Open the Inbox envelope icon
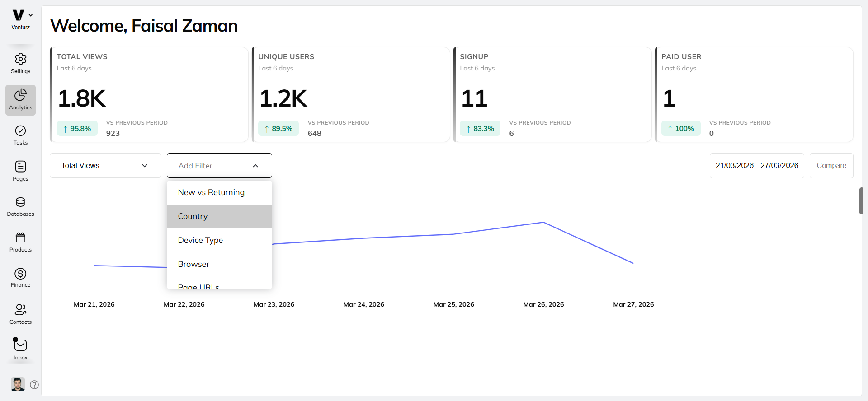Screen dimensions: 868x401 pyautogui.click(x=20, y=345)
